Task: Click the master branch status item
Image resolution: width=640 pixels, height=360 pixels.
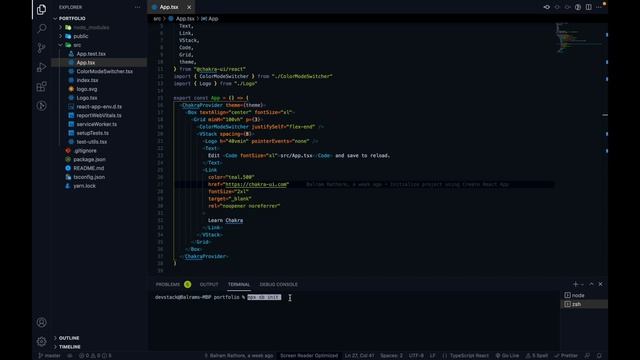Action: (x=49, y=356)
